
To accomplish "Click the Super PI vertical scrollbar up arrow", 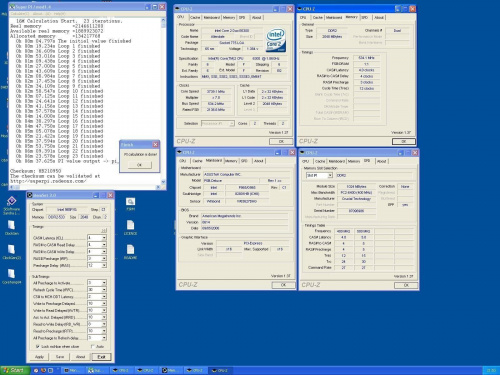I will pyautogui.click(x=163, y=20).
